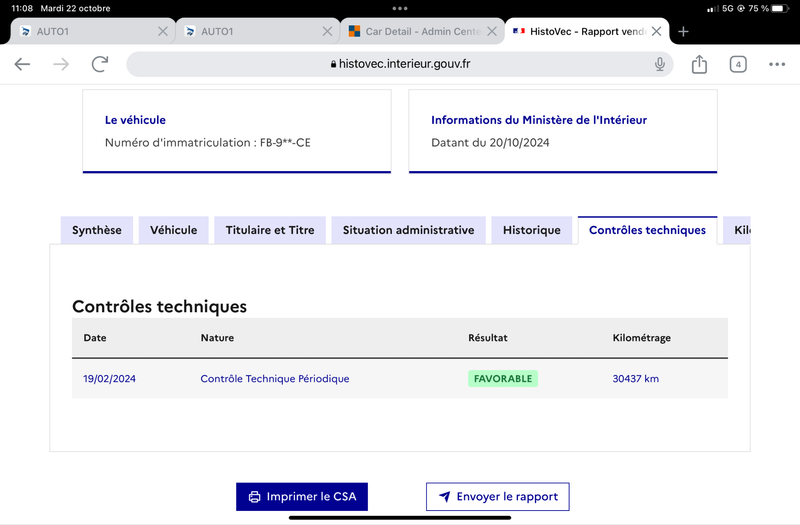Image resolution: width=800 pixels, height=525 pixels.
Task: Switch to Car Detail - Admin Center tab
Action: [422, 32]
